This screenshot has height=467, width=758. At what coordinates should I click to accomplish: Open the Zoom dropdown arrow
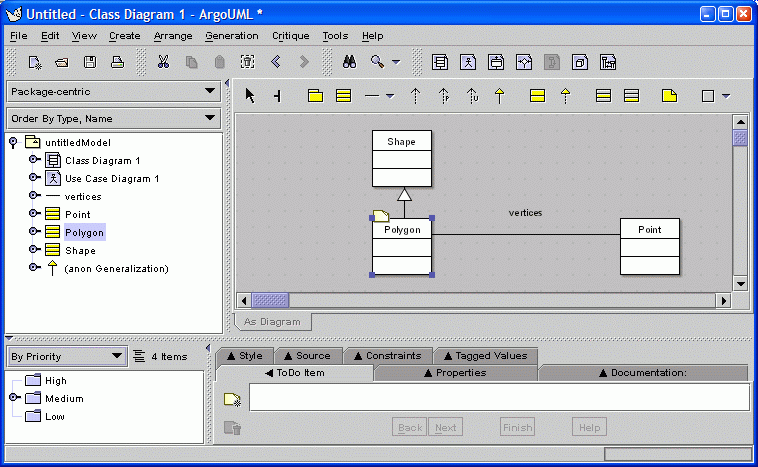click(396, 62)
